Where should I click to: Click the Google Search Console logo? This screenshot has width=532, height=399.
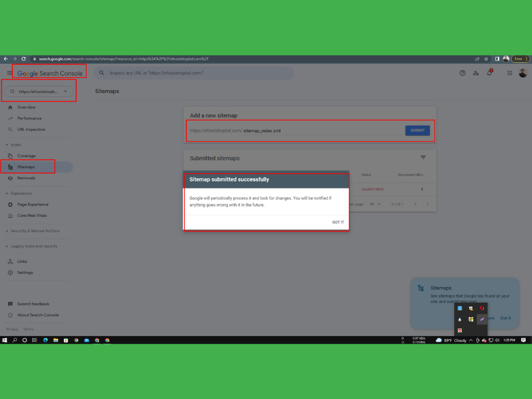50,73
